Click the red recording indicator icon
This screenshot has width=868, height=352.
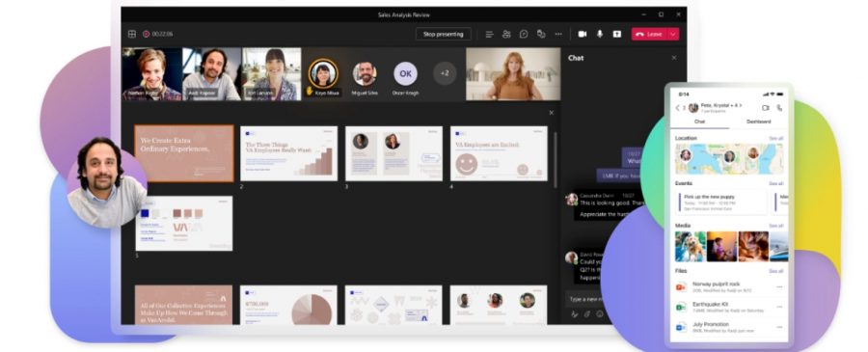[147, 34]
